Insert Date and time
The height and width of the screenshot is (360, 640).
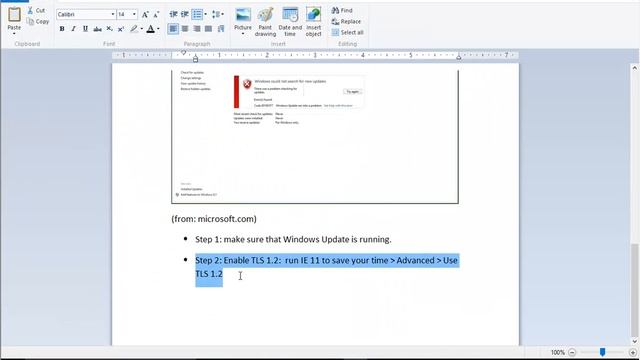290,22
